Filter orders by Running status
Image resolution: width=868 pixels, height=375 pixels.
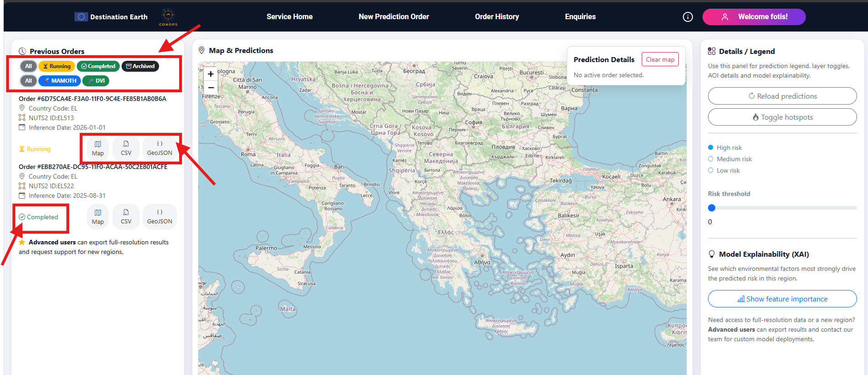coord(57,66)
